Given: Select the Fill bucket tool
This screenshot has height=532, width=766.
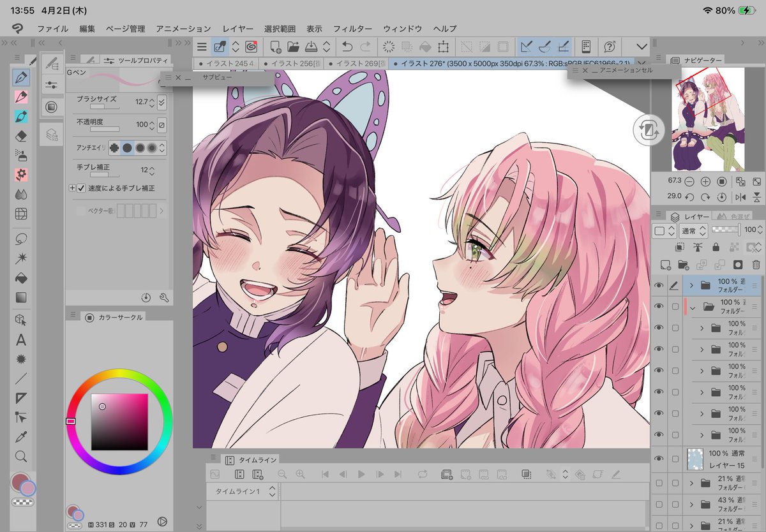Looking at the screenshot, I should 21,278.
